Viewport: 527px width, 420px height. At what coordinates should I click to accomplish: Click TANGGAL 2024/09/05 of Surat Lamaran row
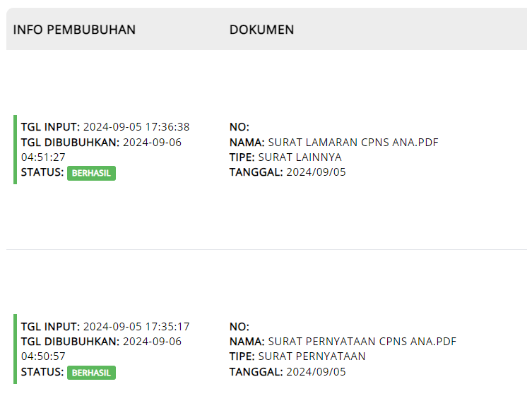coord(288,172)
